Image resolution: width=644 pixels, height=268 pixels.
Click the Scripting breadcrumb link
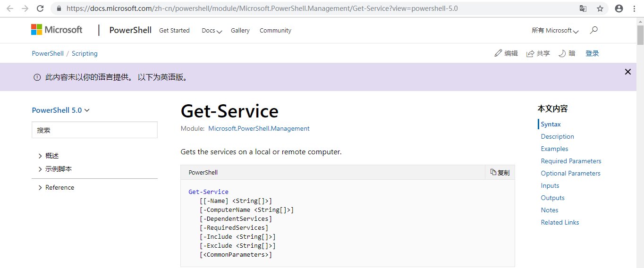click(x=85, y=53)
